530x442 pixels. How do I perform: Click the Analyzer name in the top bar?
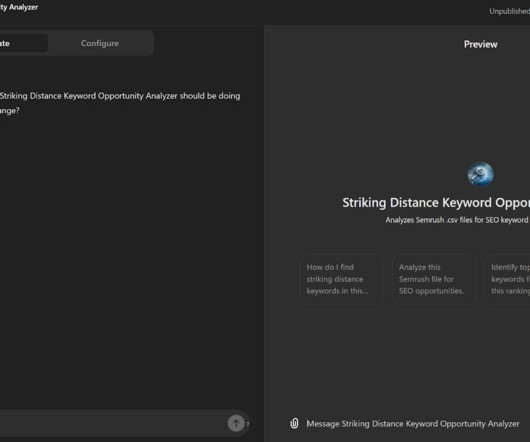tap(19, 7)
